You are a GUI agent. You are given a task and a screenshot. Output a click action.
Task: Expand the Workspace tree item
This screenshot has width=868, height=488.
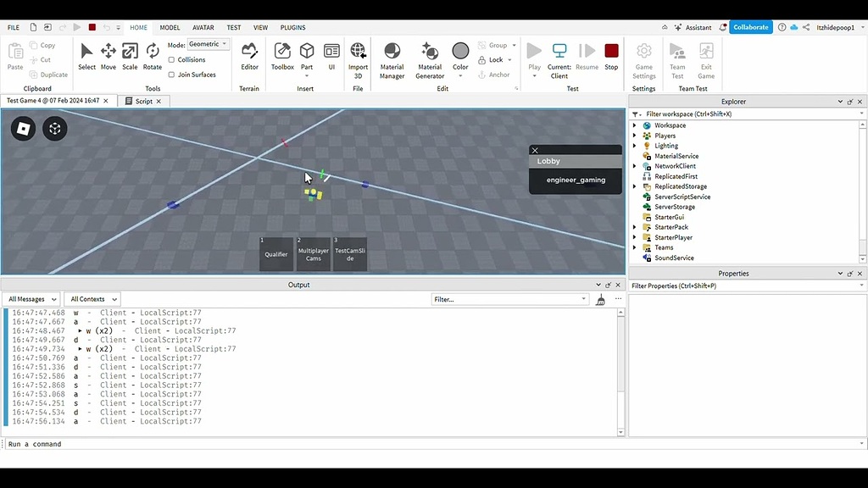633,125
